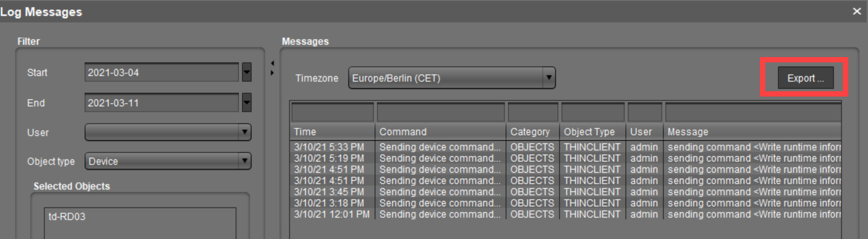Select the 3/10/21 12:01 PM log row
This screenshot has width=868, height=239.
tap(331, 214)
